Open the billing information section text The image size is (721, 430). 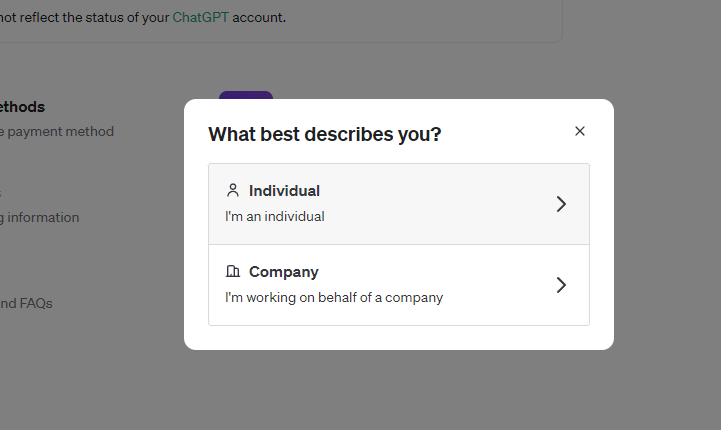click(40, 217)
